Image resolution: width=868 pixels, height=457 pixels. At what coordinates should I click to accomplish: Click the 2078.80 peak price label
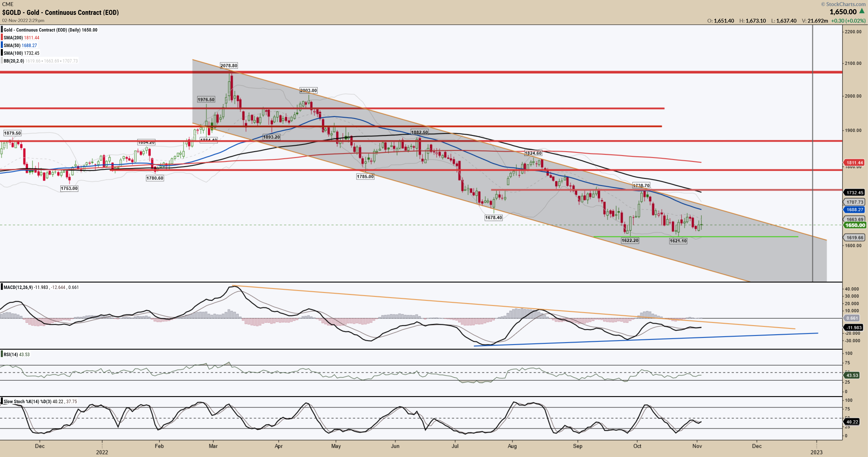click(x=229, y=65)
